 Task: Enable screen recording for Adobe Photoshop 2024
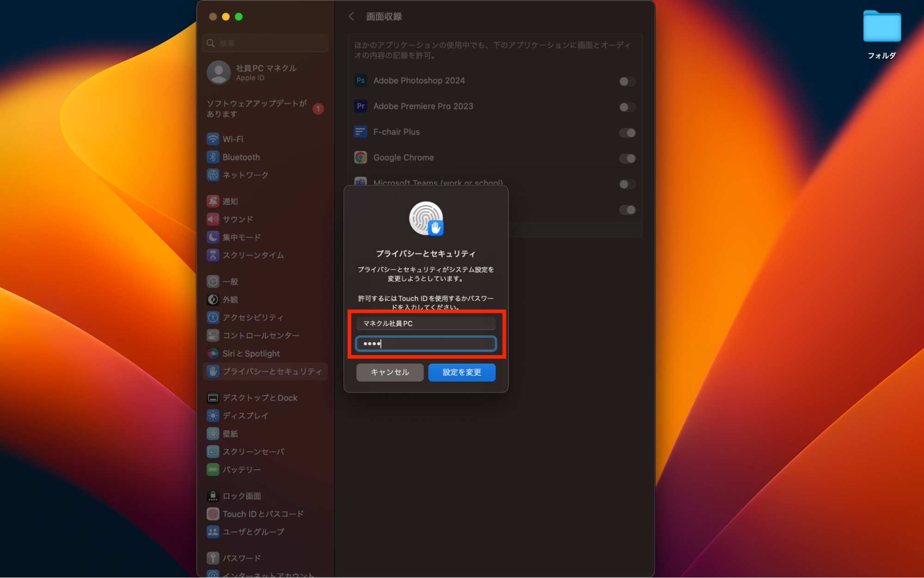click(x=627, y=81)
